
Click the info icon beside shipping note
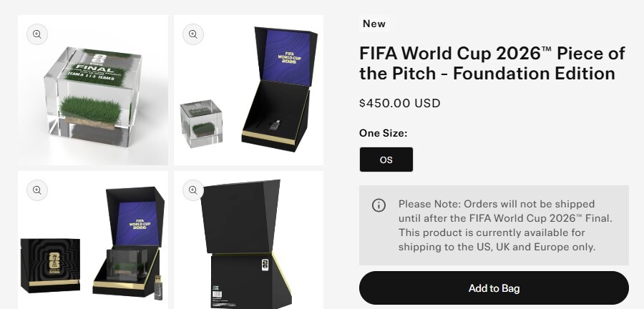pos(379,205)
